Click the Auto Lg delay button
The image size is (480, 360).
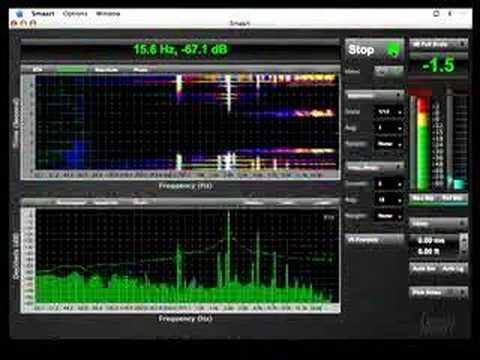pyautogui.click(x=453, y=268)
